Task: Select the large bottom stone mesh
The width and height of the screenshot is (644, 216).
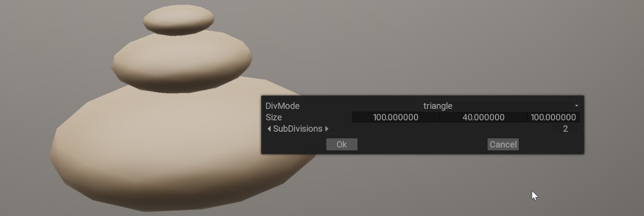Action: click(155, 151)
